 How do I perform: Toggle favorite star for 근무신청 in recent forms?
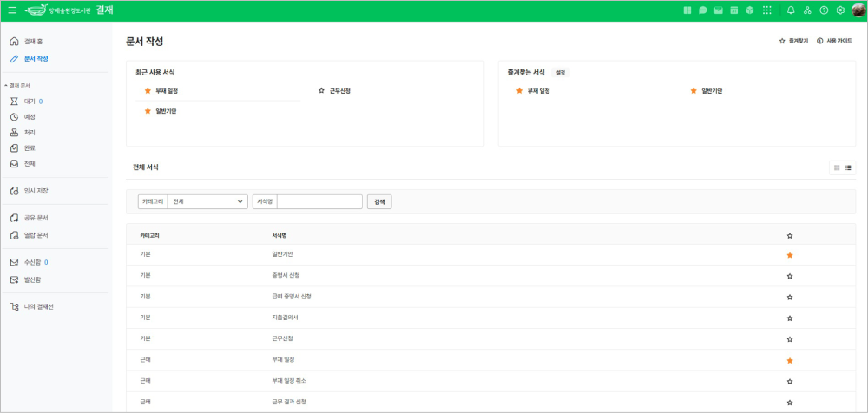pos(321,90)
